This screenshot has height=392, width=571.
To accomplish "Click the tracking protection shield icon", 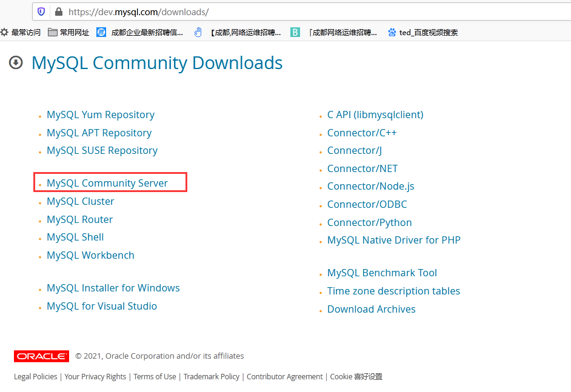I will (x=41, y=12).
